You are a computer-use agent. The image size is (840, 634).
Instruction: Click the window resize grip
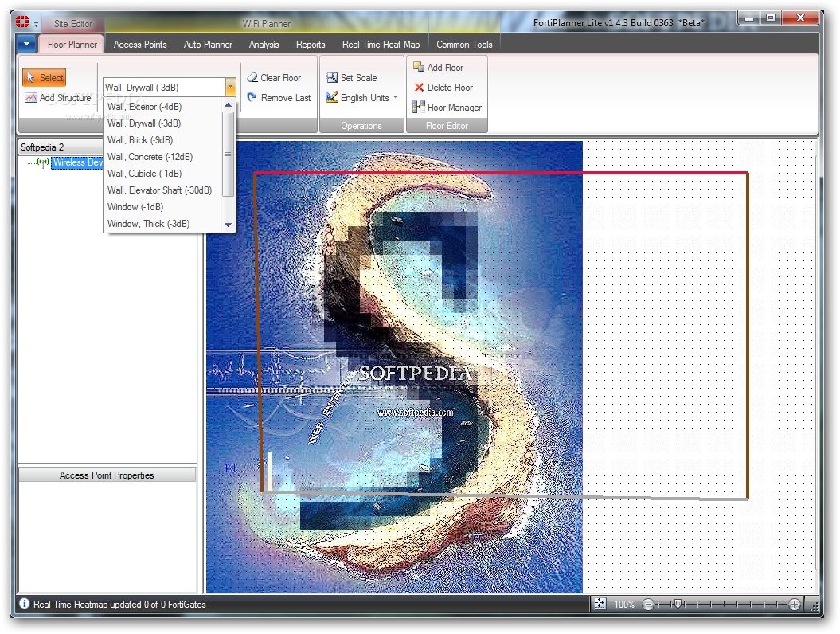[814, 606]
